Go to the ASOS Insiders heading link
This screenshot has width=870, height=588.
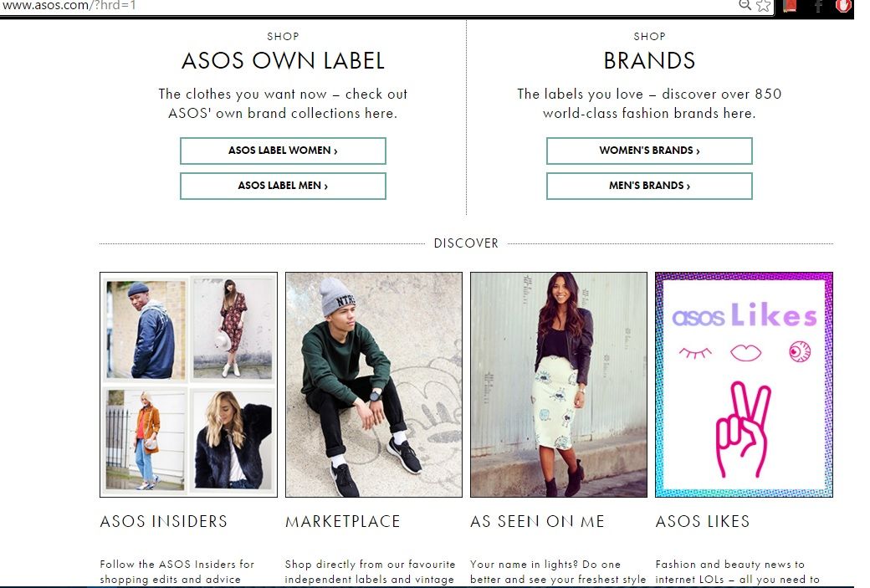tap(164, 521)
